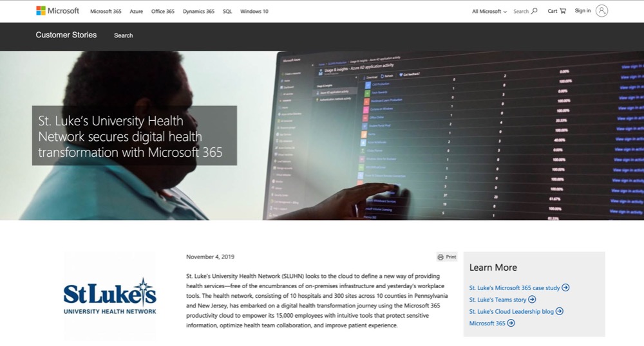Image resolution: width=644 pixels, height=346 pixels.
Task: Click the Print button
Action: click(447, 257)
